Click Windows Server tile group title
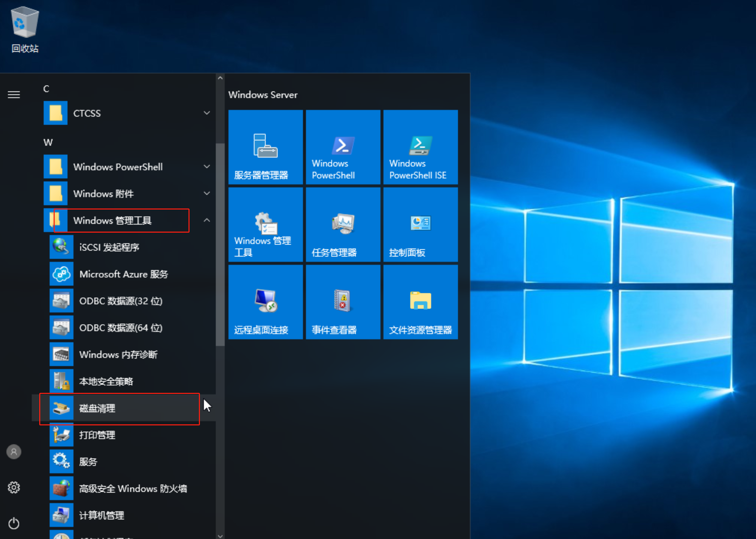The height and width of the screenshot is (539, 756). 263,95
